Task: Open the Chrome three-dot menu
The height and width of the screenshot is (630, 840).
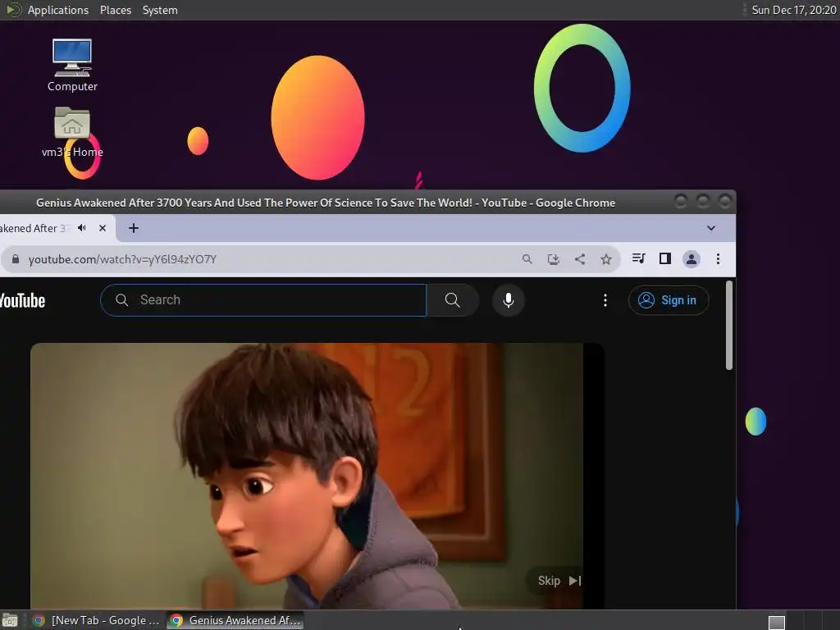Action: click(718, 259)
